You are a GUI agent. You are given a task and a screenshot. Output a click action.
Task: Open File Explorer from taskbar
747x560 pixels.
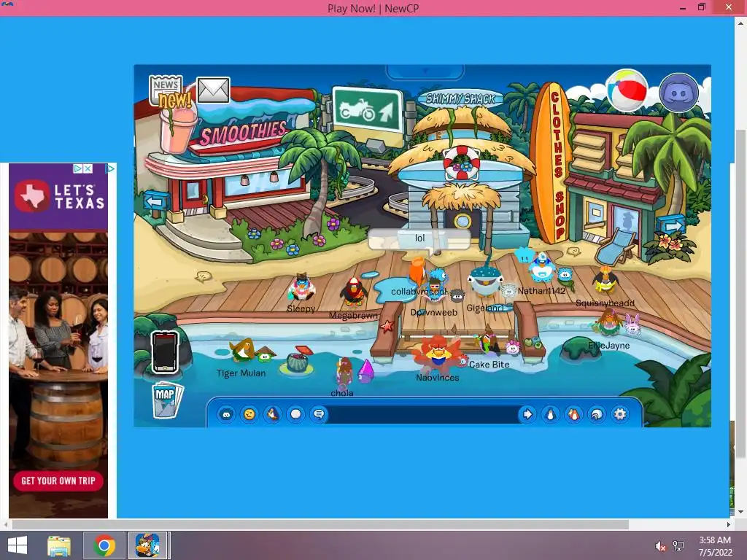(59, 545)
